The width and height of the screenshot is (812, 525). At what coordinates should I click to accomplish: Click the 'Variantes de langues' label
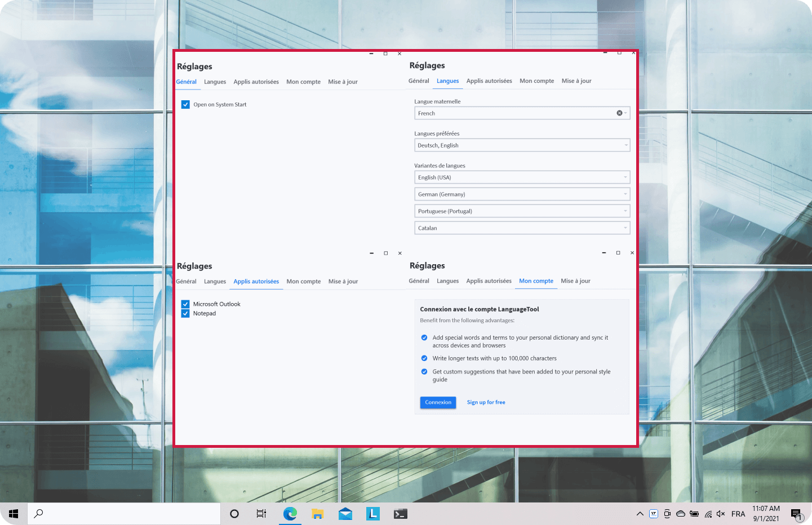click(x=440, y=166)
